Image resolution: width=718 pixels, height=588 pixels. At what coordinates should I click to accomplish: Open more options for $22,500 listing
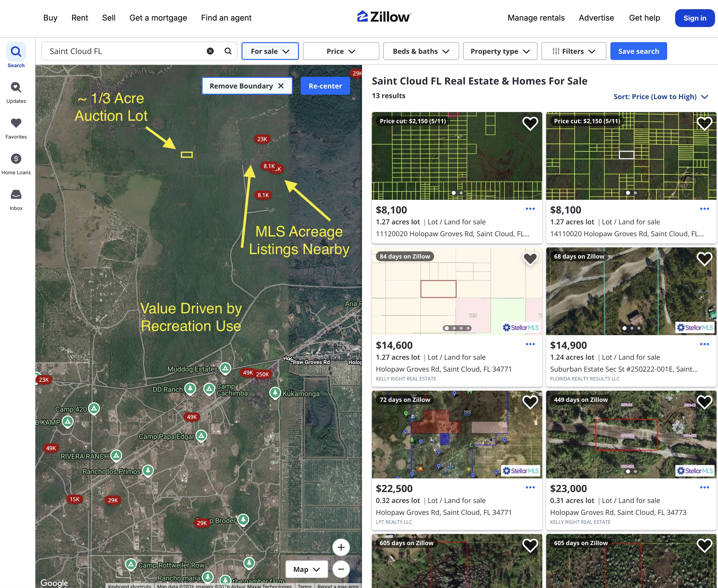click(530, 487)
